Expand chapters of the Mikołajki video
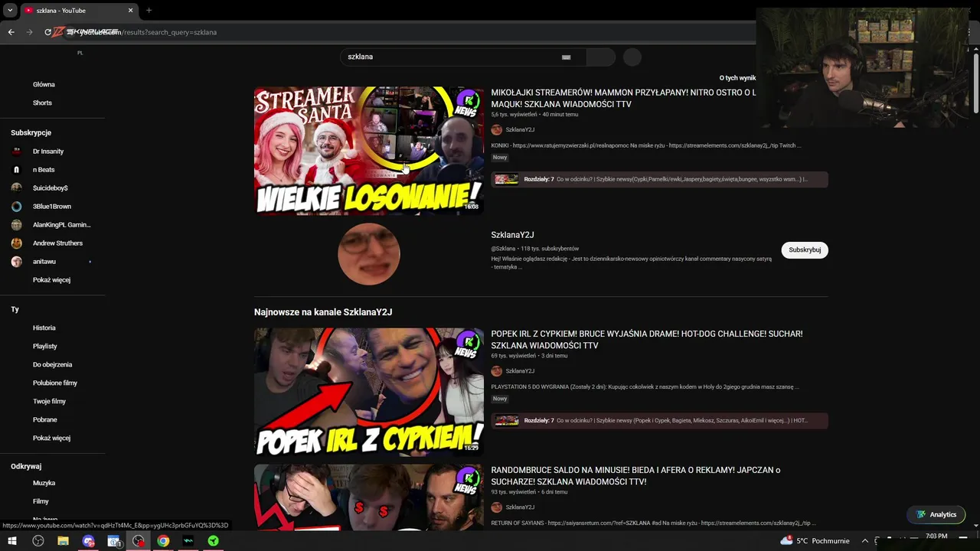 (659, 179)
